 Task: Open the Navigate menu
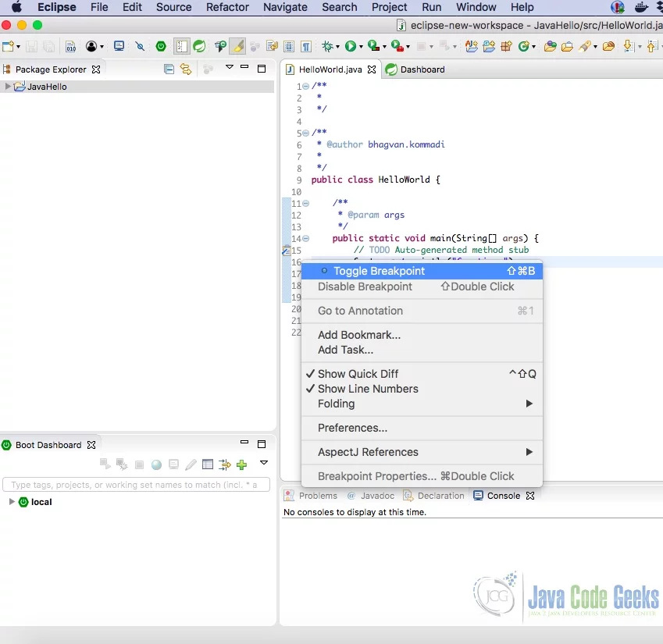[285, 7]
